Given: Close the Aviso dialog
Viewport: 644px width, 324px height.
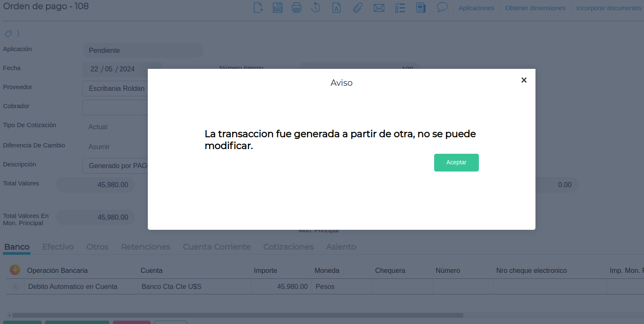Looking at the screenshot, I should click(524, 80).
